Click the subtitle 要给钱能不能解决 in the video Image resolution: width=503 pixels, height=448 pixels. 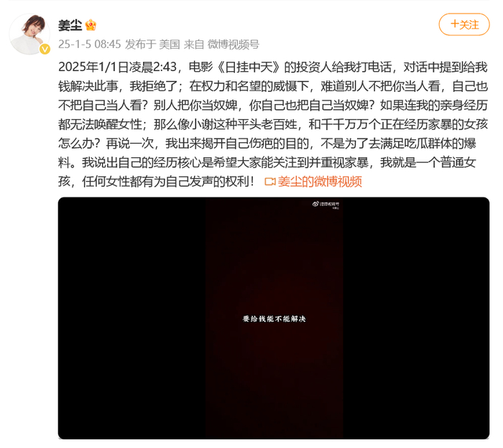click(x=274, y=319)
